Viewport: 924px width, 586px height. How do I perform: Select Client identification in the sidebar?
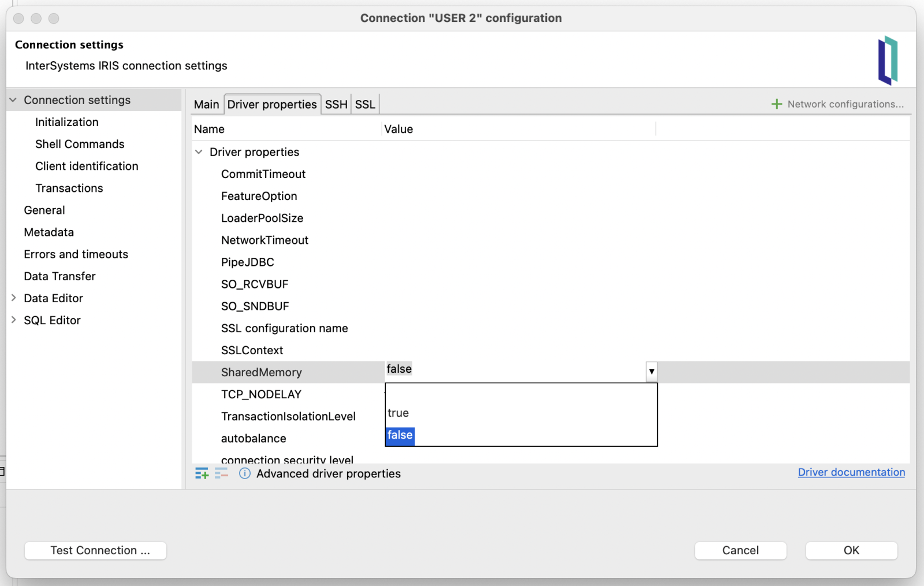(87, 166)
